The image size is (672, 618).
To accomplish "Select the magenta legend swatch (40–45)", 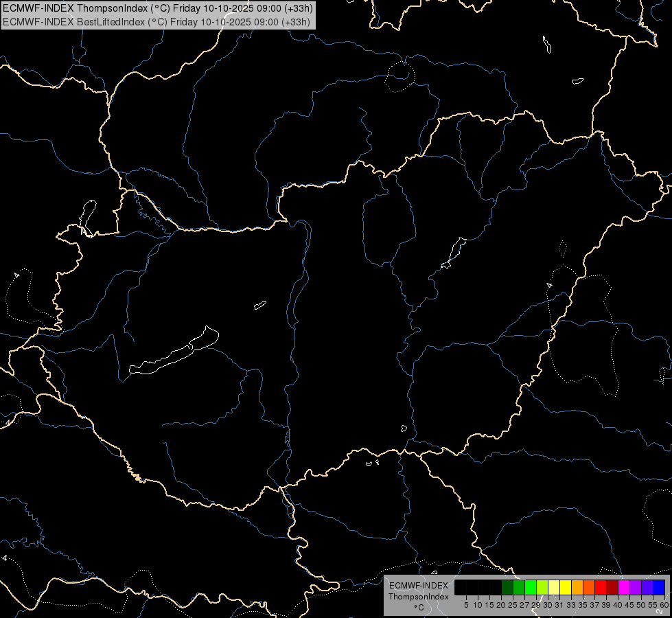I will coord(624,587).
